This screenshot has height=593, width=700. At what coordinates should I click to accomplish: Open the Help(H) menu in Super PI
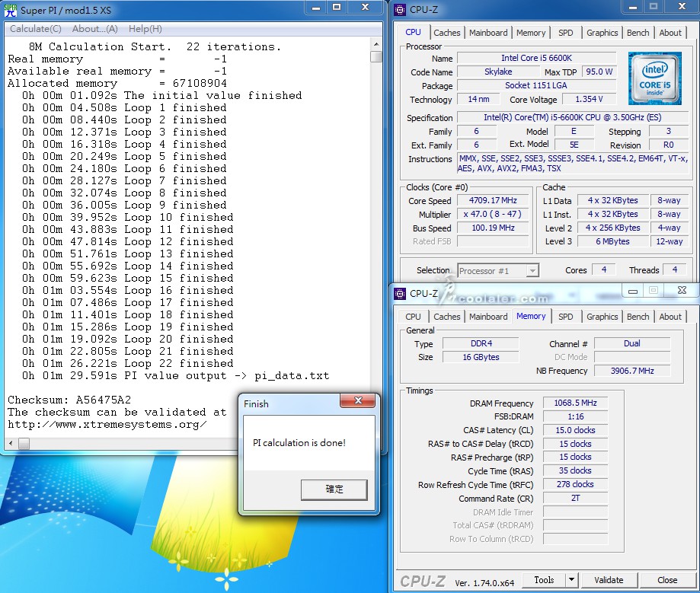145,29
